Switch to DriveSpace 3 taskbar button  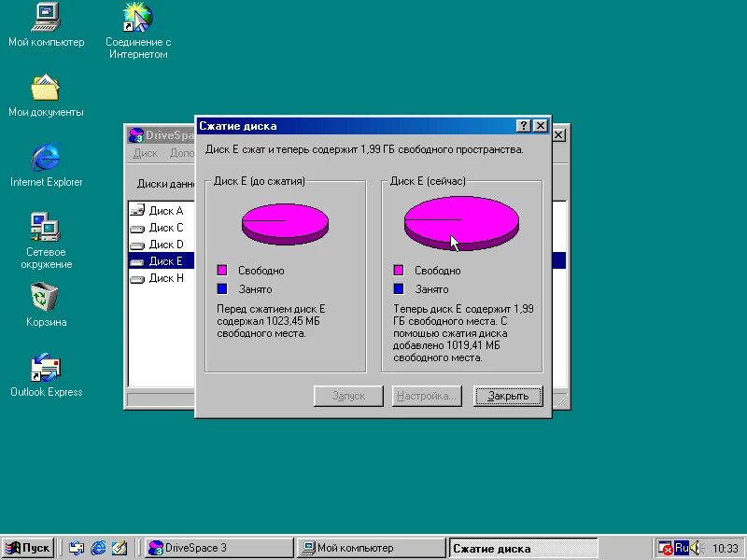[x=218, y=548]
